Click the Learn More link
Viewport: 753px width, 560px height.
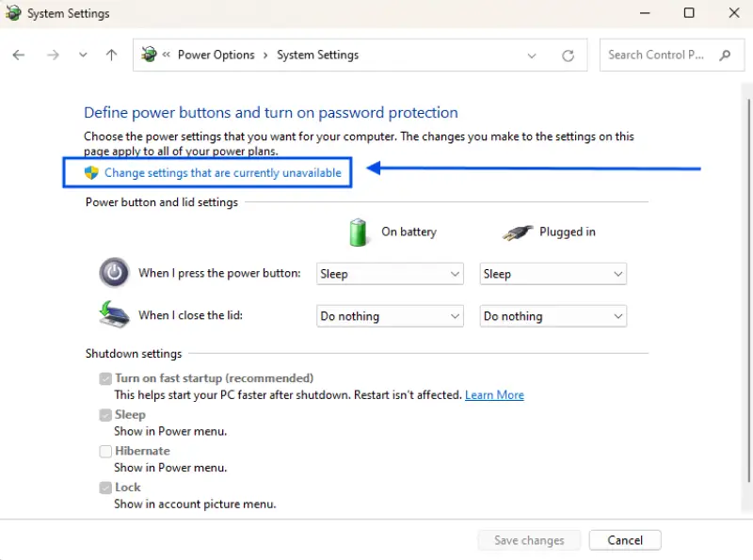click(x=494, y=394)
